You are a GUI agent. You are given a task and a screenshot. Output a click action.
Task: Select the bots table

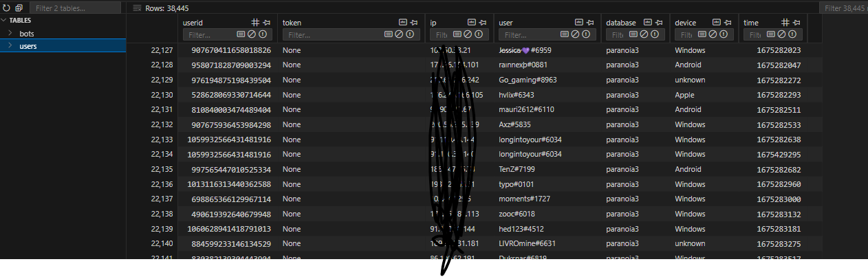tap(27, 33)
